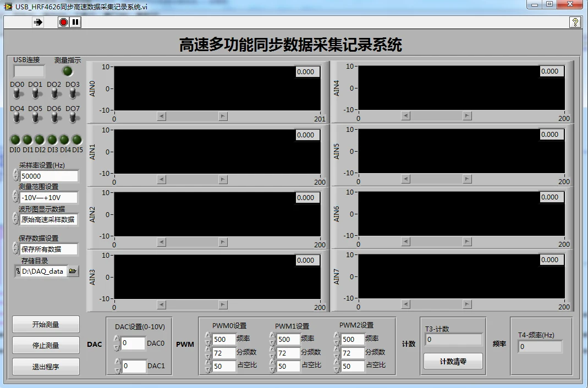Click the Run Continuously arrow toolbar icon

point(38,23)
